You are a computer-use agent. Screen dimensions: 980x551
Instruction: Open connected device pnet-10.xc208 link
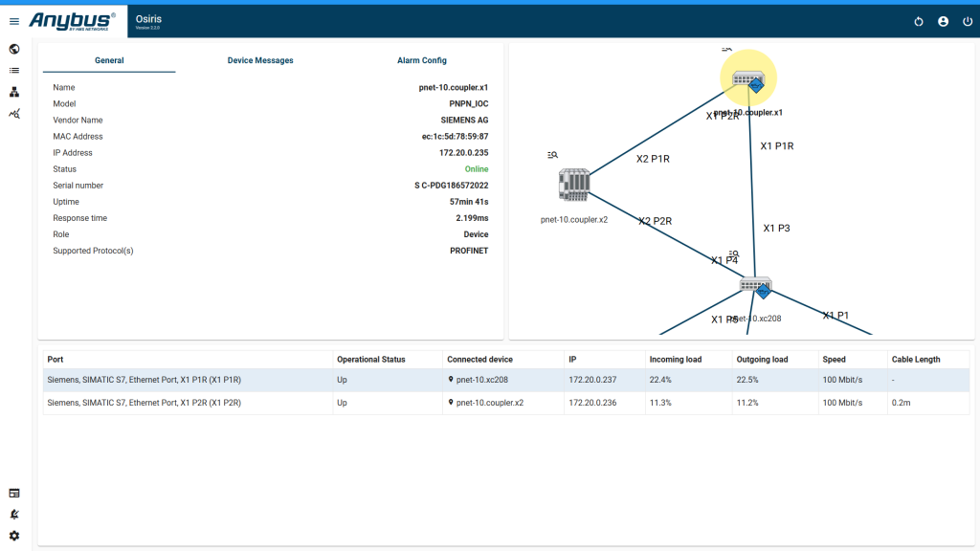pos(482,380)
